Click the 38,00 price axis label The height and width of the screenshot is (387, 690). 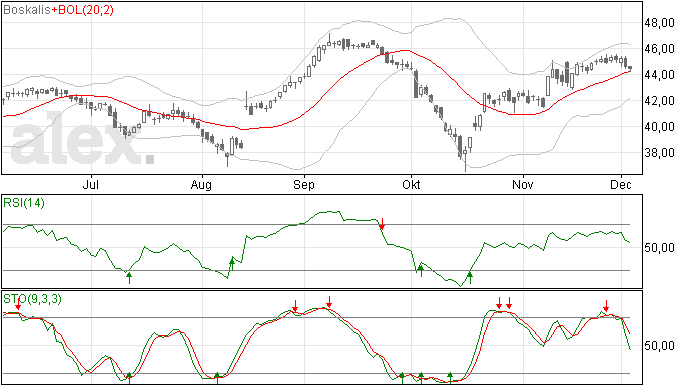[x=659, y=153]
